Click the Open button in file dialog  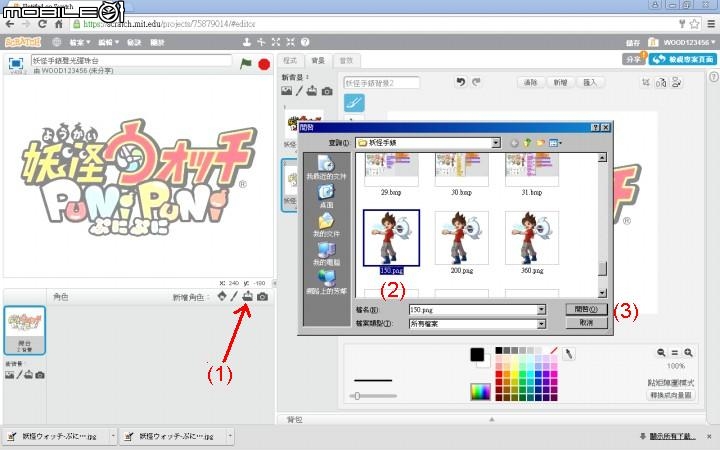[x=586, y=309]
